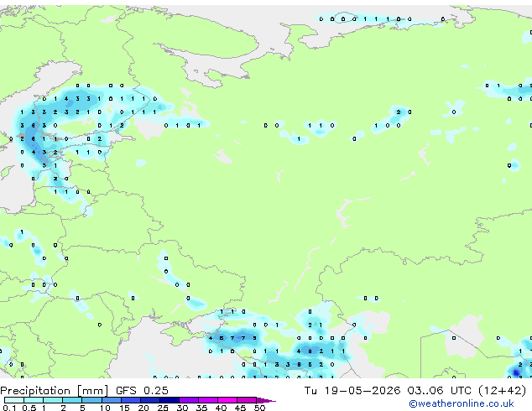Click the arrow tip beyond 50 on the scale
Viewport: 532px width, 411px height.
(x=266, y=400)
